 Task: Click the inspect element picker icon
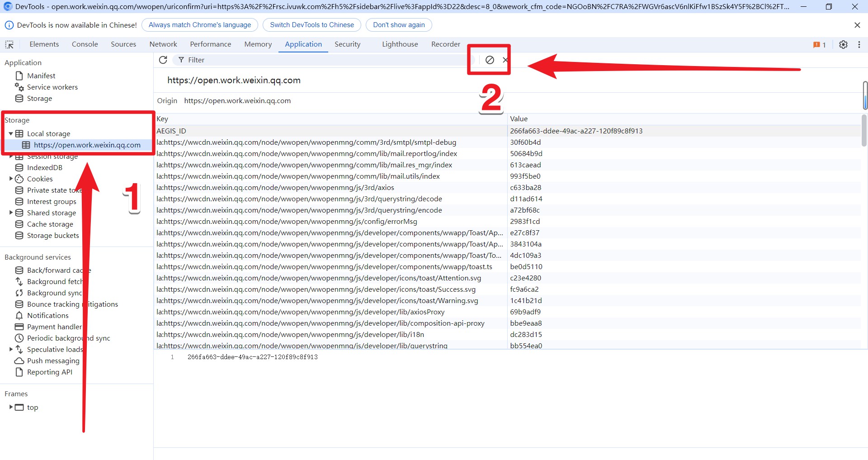pyautogui.click(x=9, y=44)
